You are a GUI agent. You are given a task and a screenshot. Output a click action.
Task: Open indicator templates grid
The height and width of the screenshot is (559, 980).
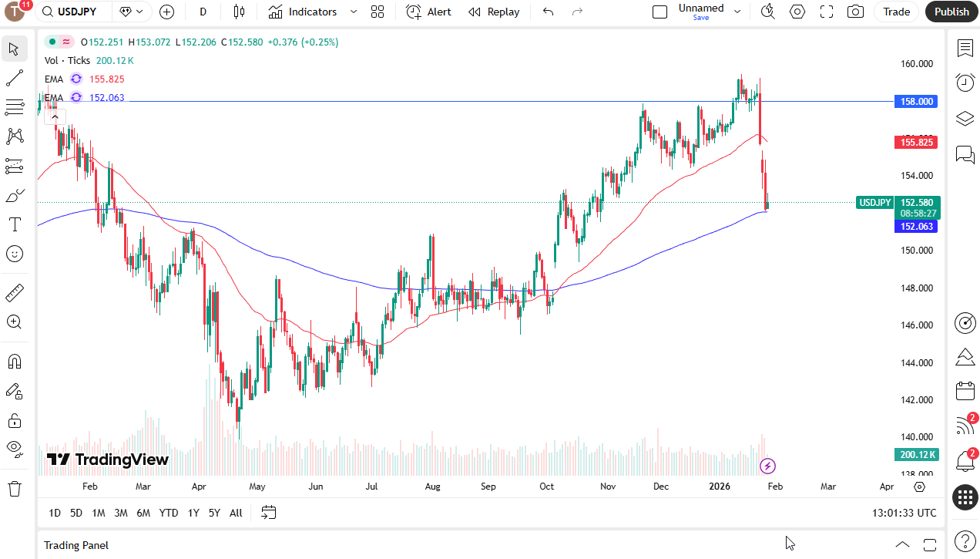[x=378, y=12]
